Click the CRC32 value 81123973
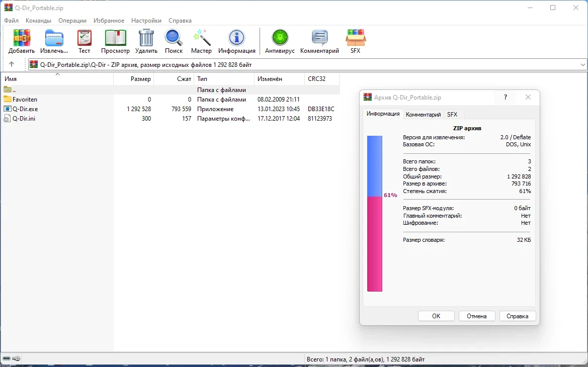The image size is (588, 367). click(320, 119)
